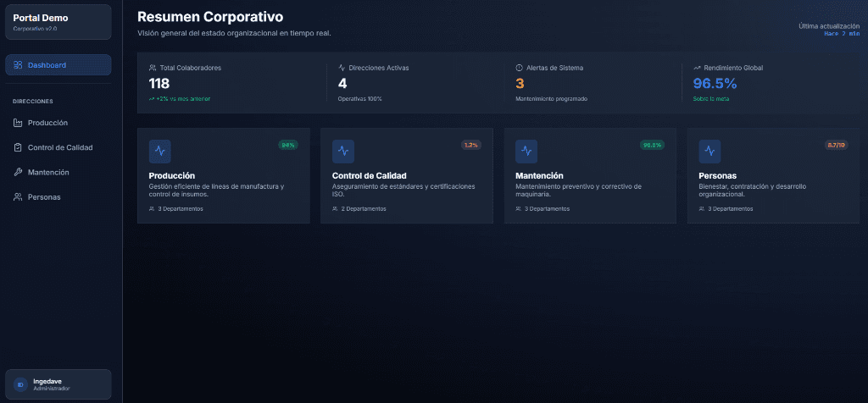This screenshot has height=403, width=868.
Task: Click the pulse icon on Producción card
Action: click(160, 151)
